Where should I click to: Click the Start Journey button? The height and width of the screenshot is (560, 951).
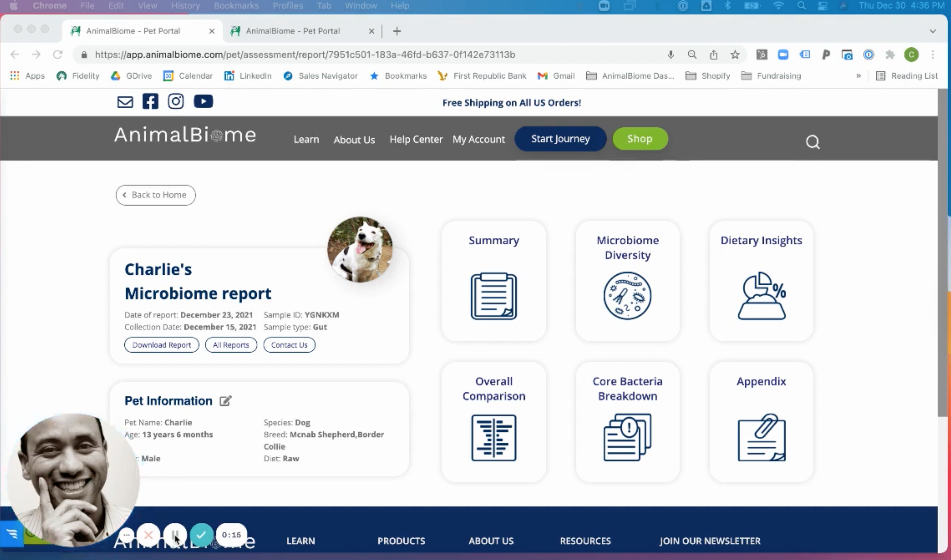pyautogui.click(x=560, y=139)
